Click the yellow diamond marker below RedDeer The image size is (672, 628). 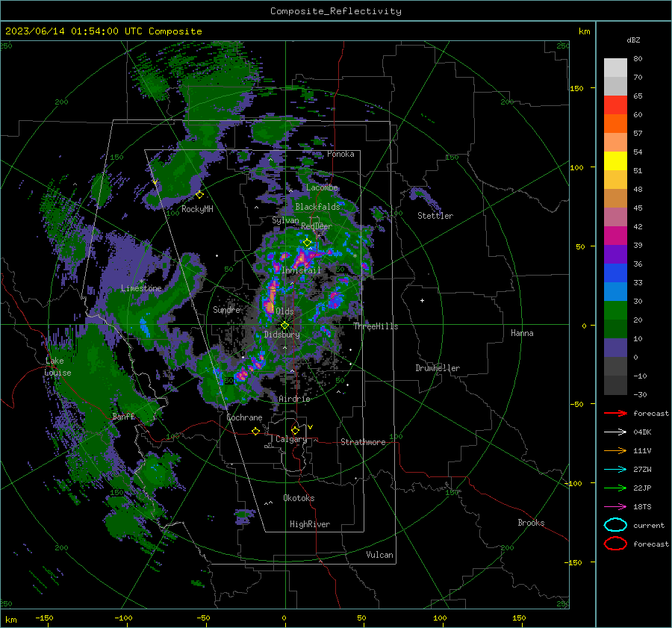[307, 243]
